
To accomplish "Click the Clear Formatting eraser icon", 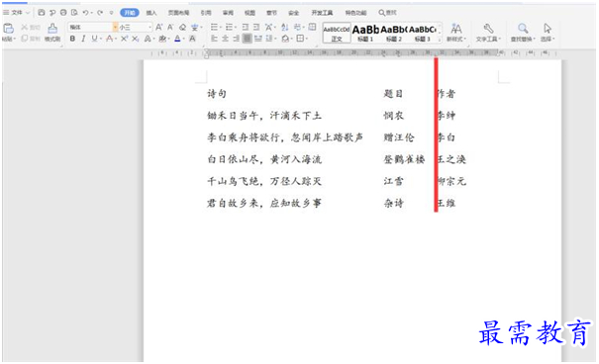I will (x=182, y=27).
